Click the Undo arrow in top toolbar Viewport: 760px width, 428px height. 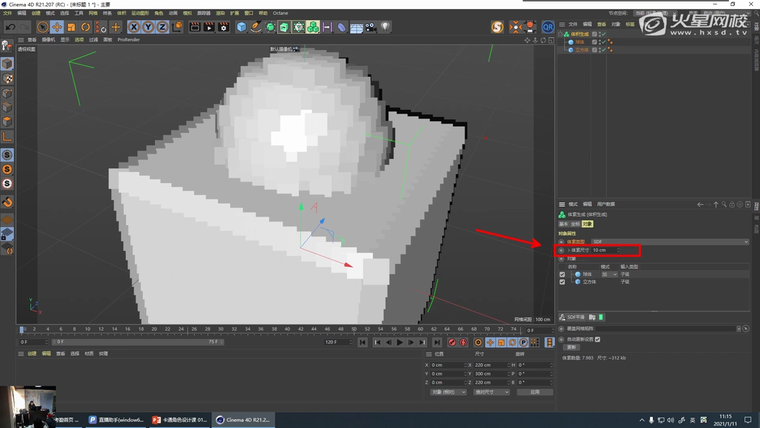(10, 27)
